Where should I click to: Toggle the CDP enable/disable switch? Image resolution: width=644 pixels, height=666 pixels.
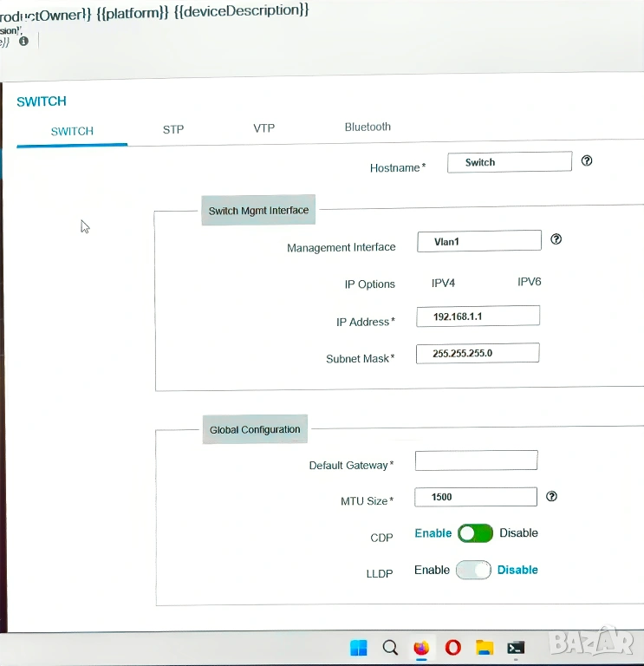pos(475,533)
